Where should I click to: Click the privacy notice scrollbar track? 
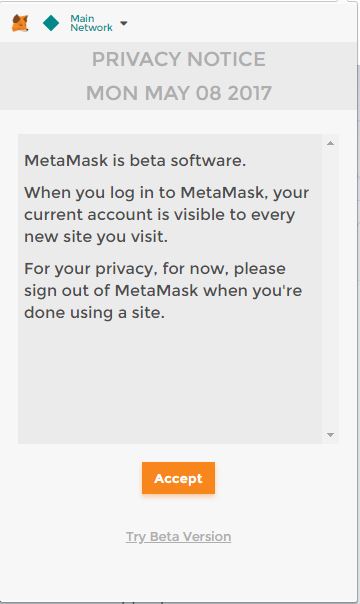click(330, 289)
